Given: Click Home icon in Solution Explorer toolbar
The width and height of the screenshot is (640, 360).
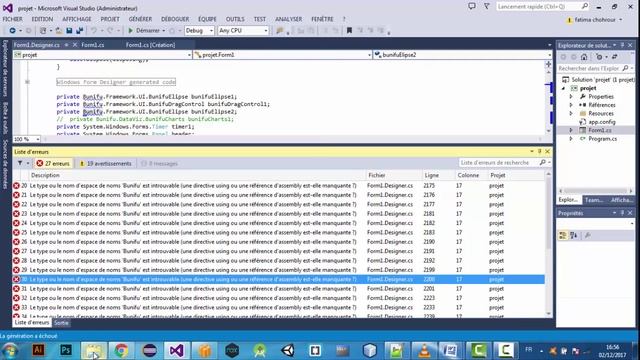Looking at the screenshot, I should point(584,57).
